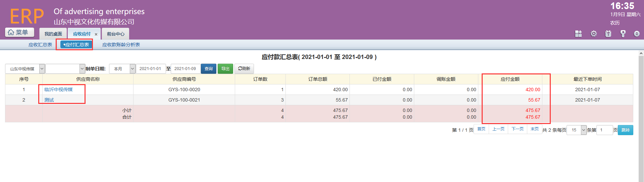Go to 下一页 next page
Image resolution: width=644 pixels, height=182 pixels.
(518, 129)
